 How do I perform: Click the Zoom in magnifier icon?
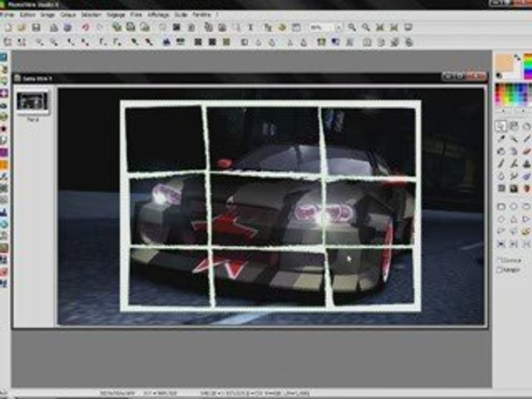click(x=352, y=28)
